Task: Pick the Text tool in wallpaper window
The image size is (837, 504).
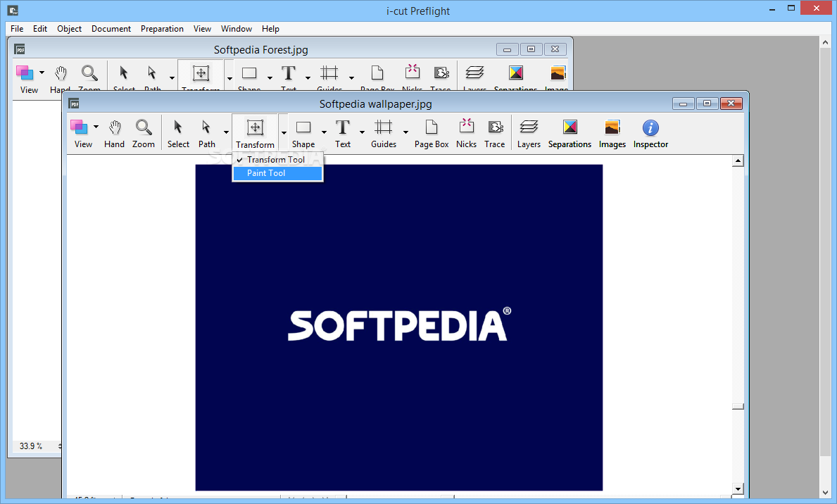Action: click(x=343, y=134)
